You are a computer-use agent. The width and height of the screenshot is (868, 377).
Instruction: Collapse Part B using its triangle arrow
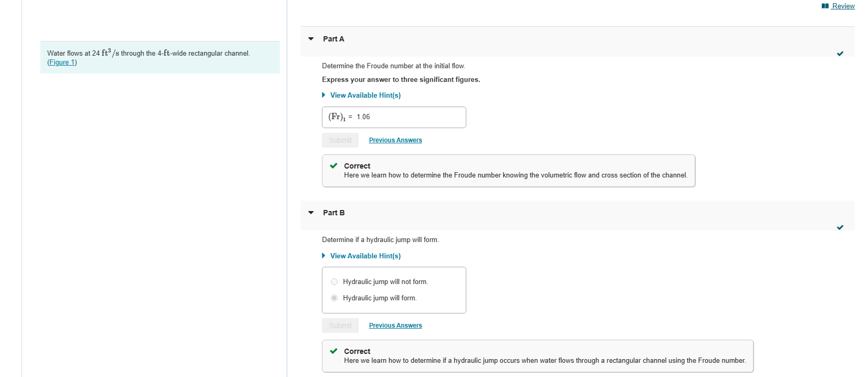click(311, 213)
